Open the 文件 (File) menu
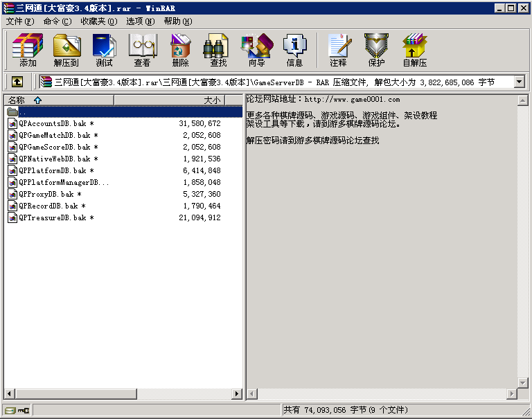This screenshot has width=532, height=419. 19,21
